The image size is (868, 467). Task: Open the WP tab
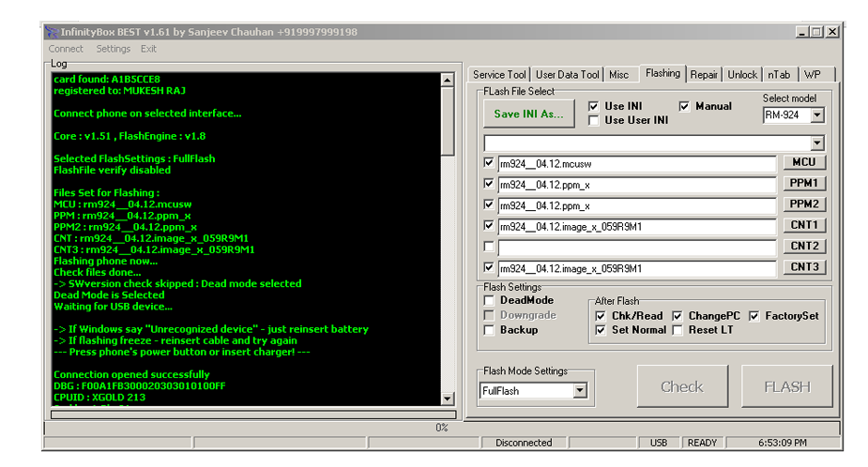813,75
